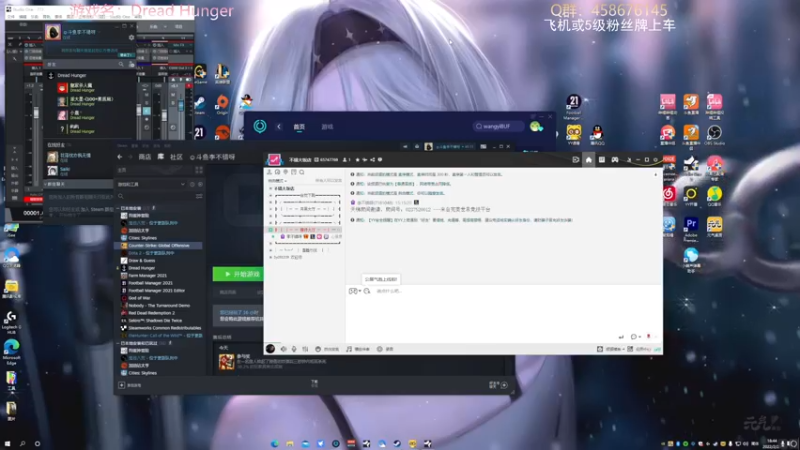Select Sekiro Shadows Die Twice in Steam library
800x450 pixels.
(155, 320)
